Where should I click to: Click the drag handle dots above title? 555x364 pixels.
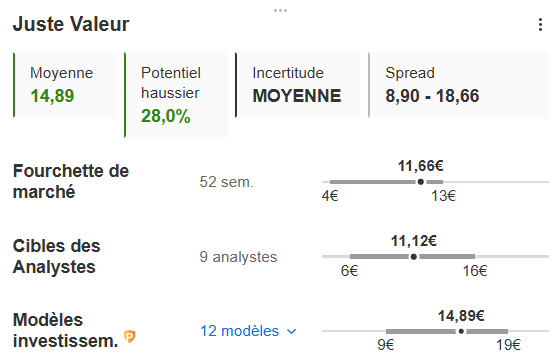click(x=280, y=11)
